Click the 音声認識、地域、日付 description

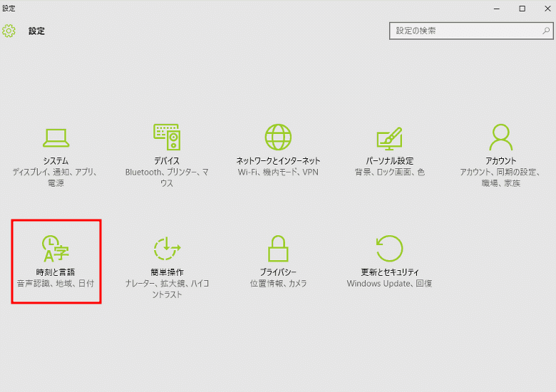(x=56, y=284)
